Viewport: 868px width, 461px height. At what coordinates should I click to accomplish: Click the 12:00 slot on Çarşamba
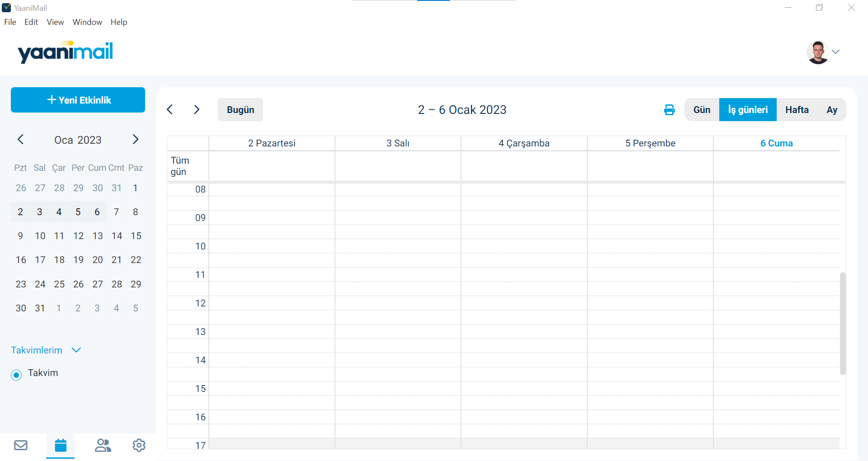point(524,303)
